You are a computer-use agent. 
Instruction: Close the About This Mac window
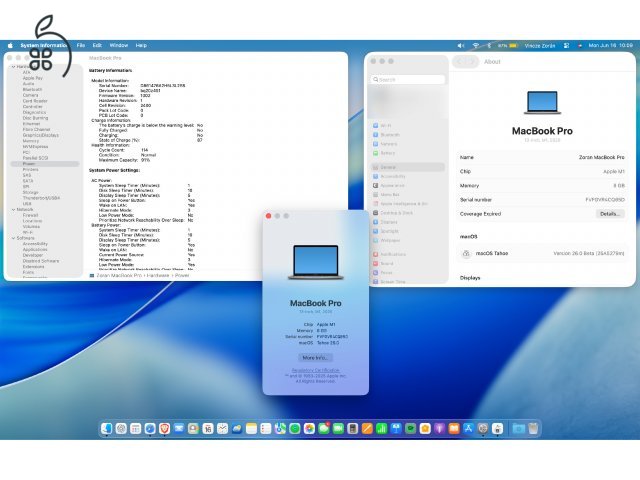(268, 216)
